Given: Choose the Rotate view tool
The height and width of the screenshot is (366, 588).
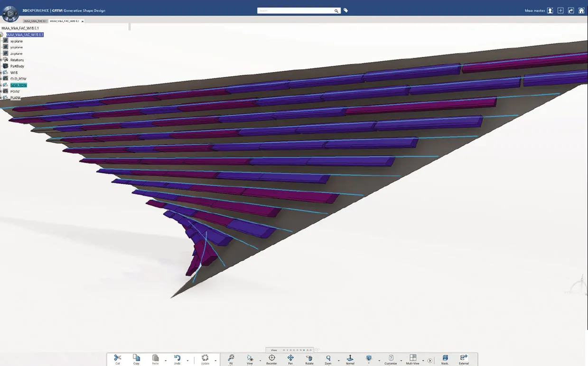Looking at the screenshot, I should (x=309, y=358).
